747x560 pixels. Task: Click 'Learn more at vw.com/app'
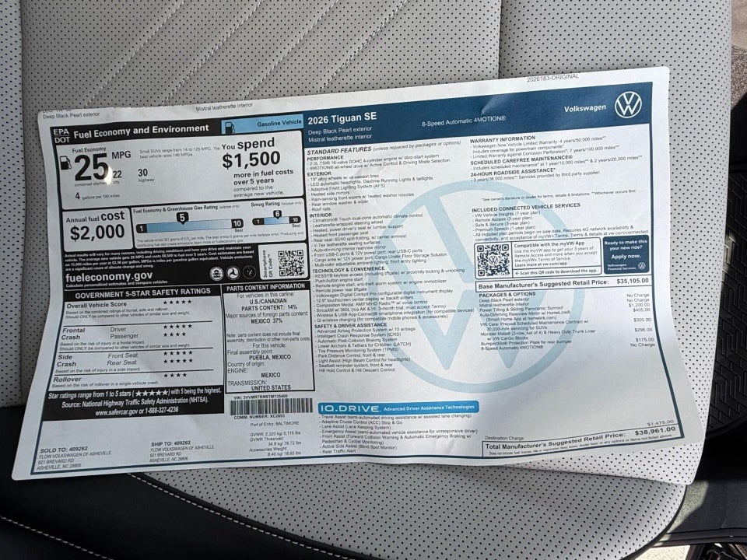540,264
